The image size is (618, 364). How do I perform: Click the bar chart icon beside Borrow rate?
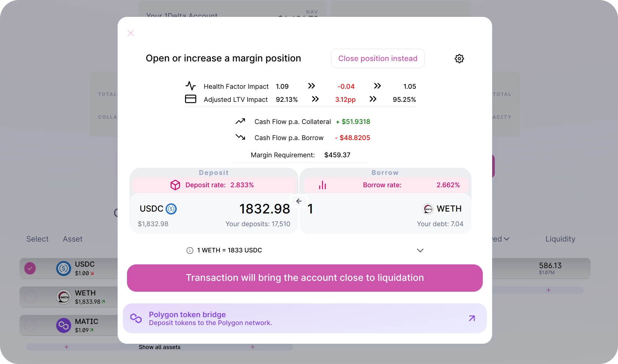coord(322,185)
